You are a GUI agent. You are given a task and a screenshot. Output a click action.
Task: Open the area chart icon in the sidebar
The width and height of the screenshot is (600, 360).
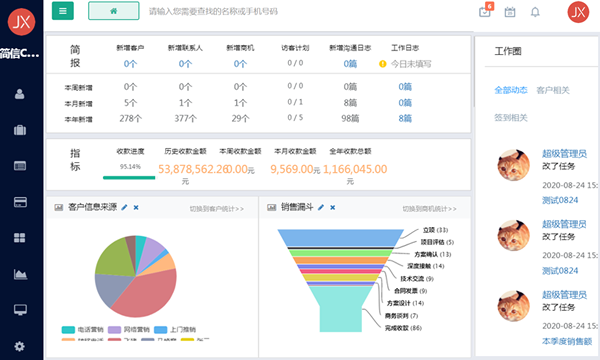pyautogui.click(x=20, y=274)
